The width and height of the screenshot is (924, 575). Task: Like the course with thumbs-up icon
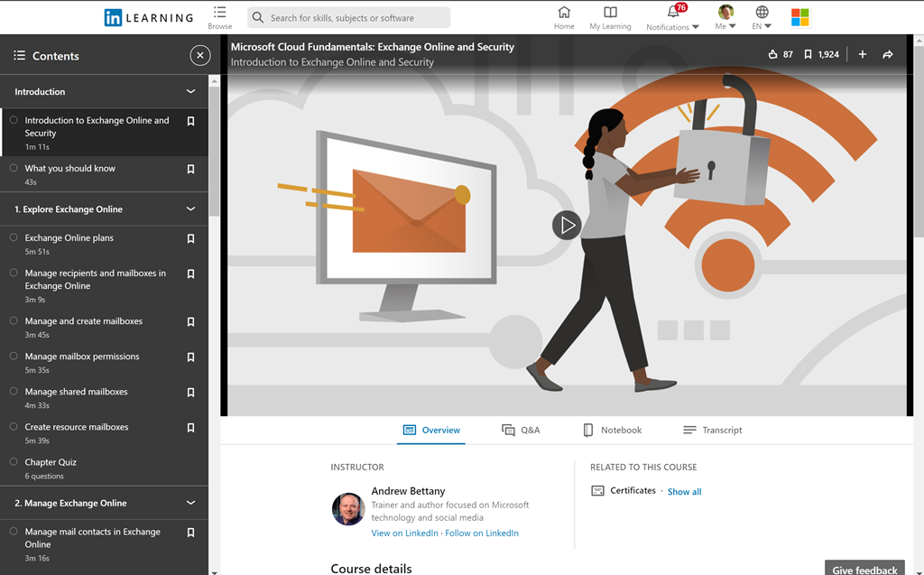(772, 55)
